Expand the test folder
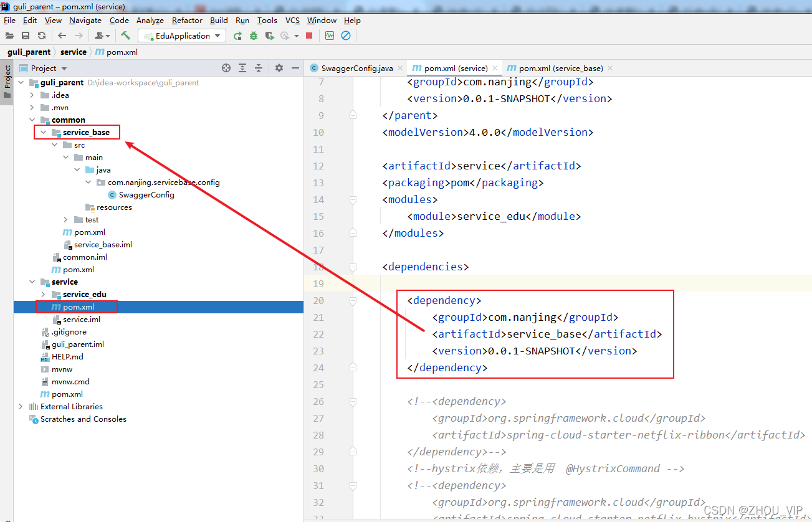The height and width of the screenshot is (522, 812). coord(65,219)
